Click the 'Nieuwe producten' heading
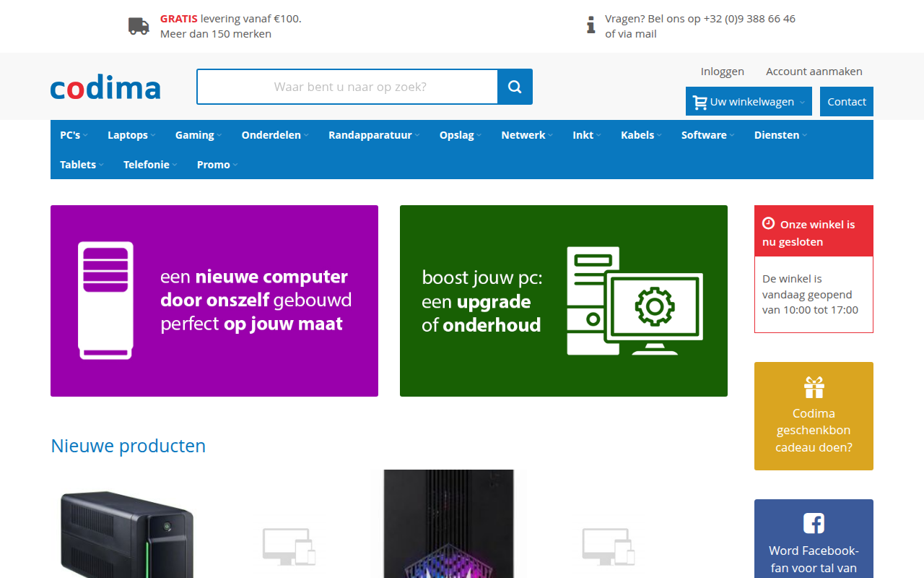Viewport: 924px width, 578px height. click(128, 446)
